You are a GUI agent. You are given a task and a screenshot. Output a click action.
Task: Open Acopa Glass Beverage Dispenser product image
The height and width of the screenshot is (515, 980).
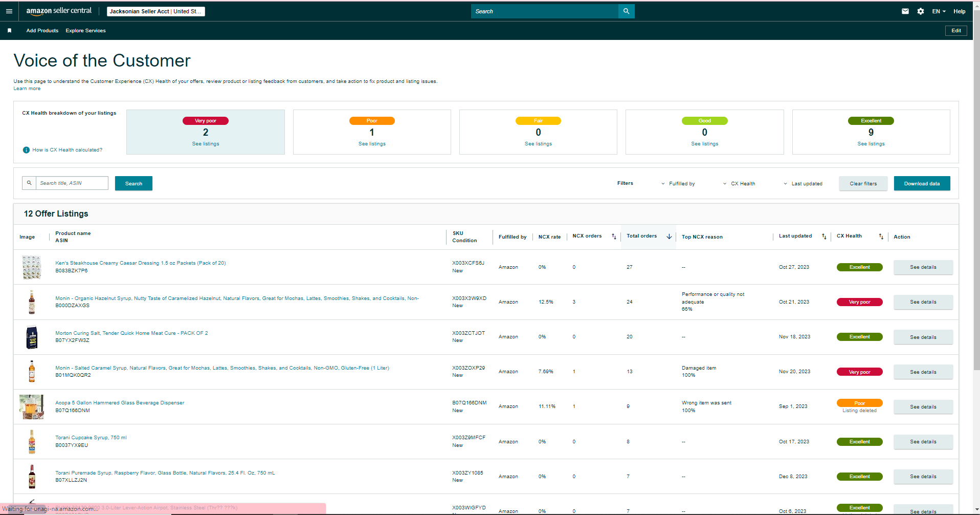[x=32, y=407]
